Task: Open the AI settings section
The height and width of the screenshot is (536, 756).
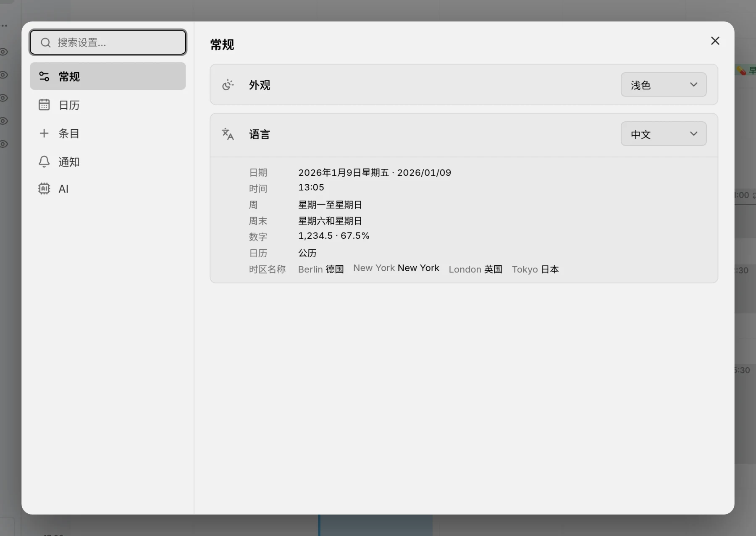Action: (x=108, y=189)
